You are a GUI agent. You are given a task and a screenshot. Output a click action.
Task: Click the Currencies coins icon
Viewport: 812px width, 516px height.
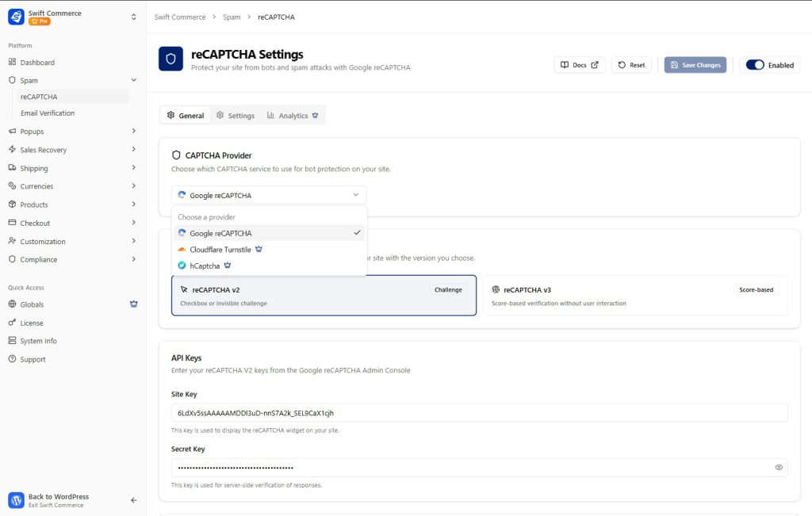(x=12, y=185)
